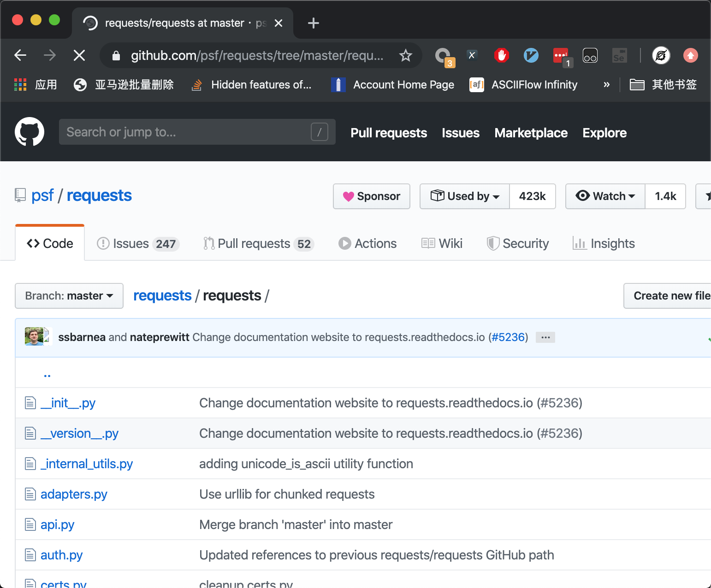Open the 'adding unicode_is_ascii utility function' commit
The height and width of the screenshot is (588, 711).
coord(306,464)
